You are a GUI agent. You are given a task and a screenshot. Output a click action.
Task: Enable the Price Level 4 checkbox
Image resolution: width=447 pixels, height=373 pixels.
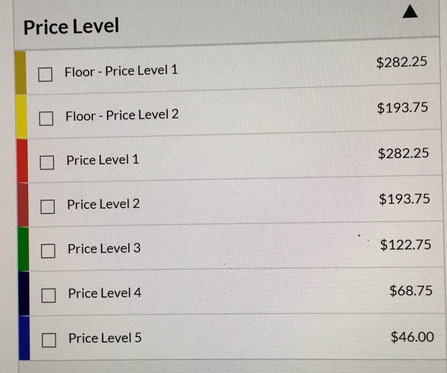48,295
